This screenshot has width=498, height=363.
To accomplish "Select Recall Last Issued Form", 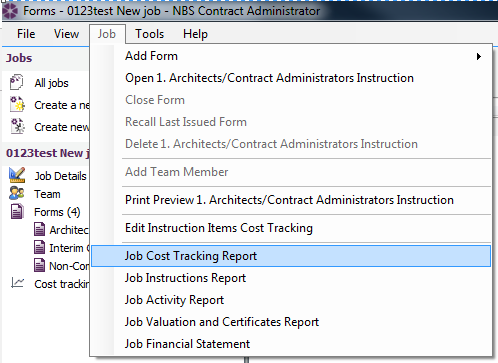I will coord(291,122).
